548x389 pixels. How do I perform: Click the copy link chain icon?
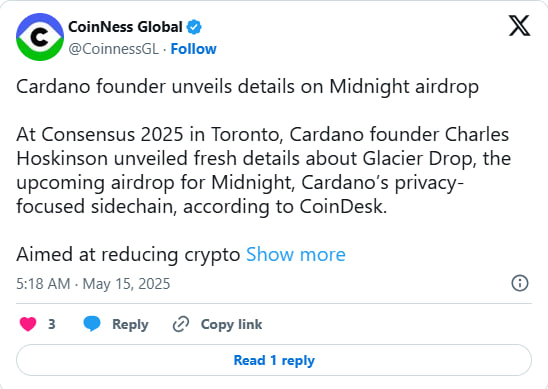[x=181, y=324]
